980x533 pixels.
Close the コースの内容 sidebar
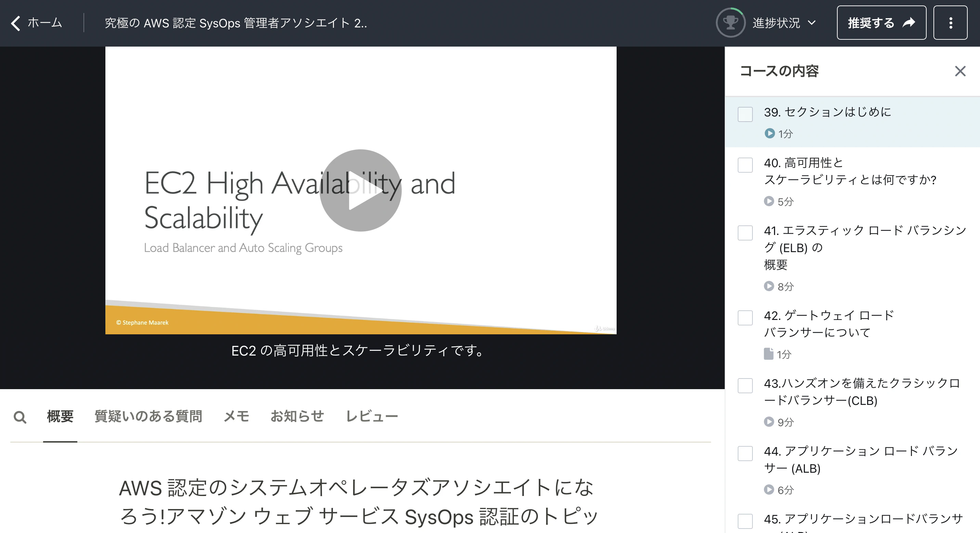coord(960,71)
